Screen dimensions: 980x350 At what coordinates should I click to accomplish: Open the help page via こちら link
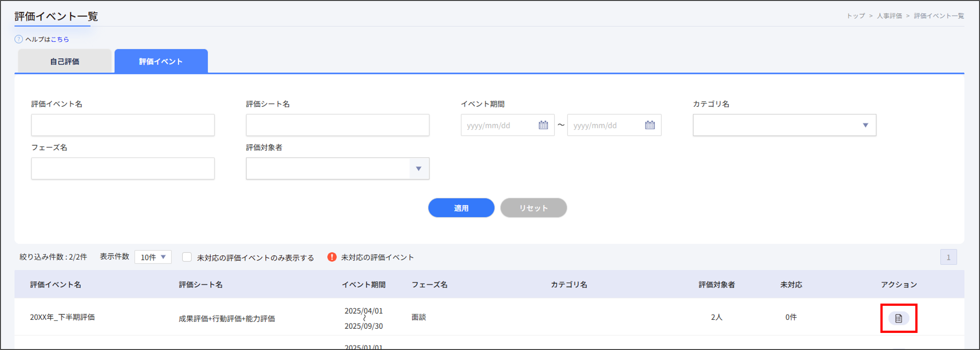(x=60, y=39)
